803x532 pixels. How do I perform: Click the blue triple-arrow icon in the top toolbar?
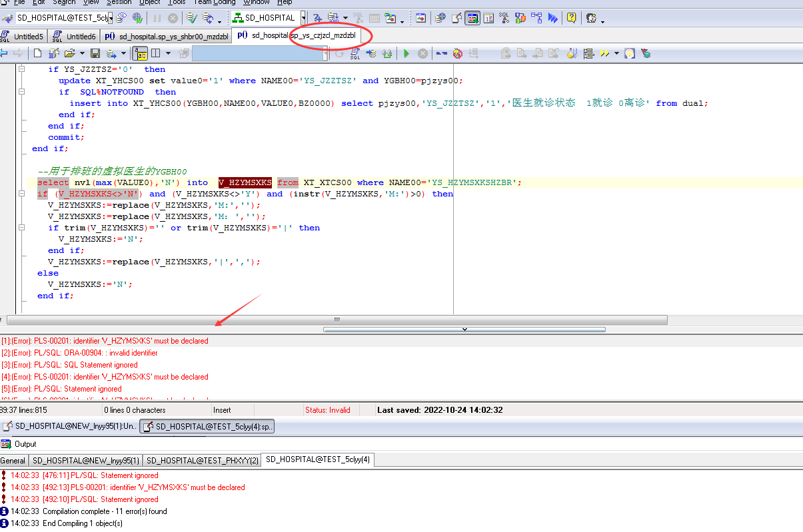(553, 18)
